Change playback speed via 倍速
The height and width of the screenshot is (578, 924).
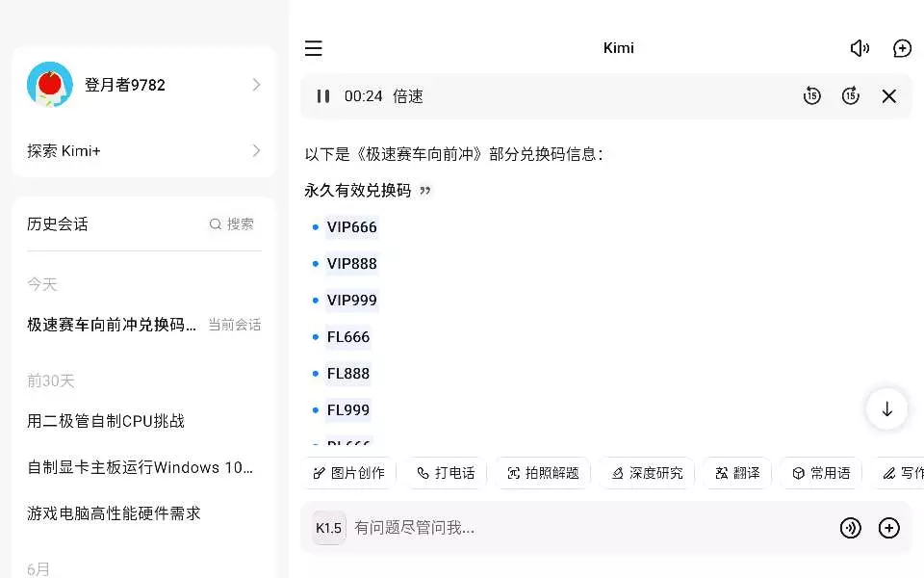408,96
